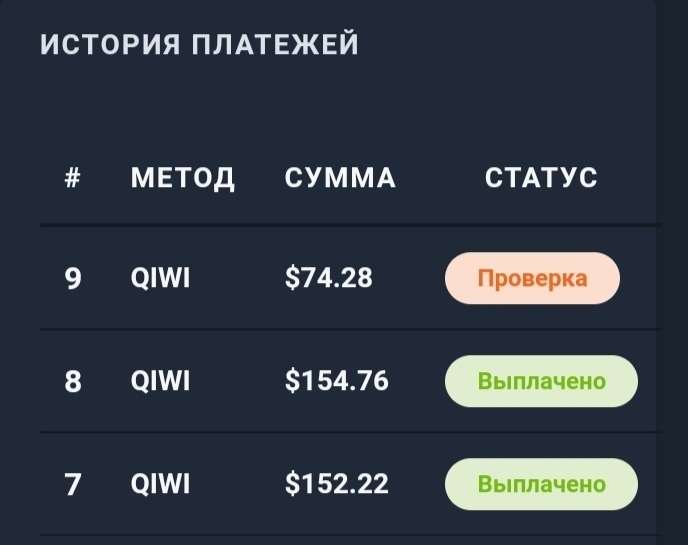This screenshot has width=688, height=545.
Task: Click QIWI method in payment 7
Action: (x=160, y=484)
